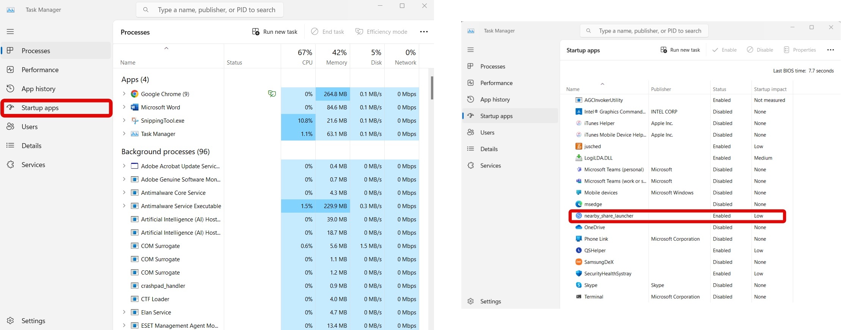Click the hamburger menu icon in left window
Image resolution: width=868 pixels, height=330 pixels.
pyautogui.click(x=10, y=32)
